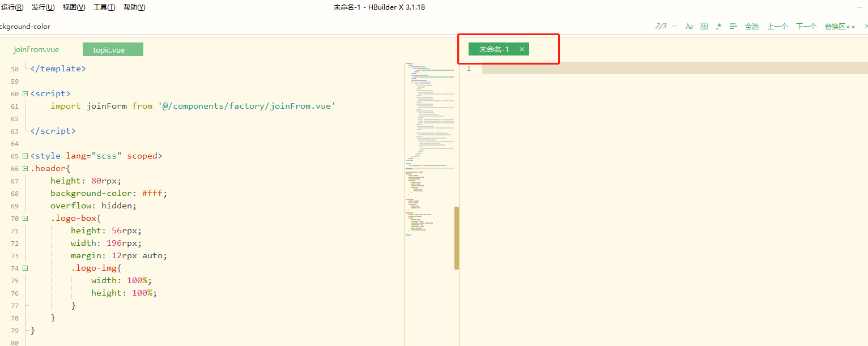The height and width of the screenshot is (346, 868).
Task: Open the 帮助(Y) menu
Action: coord(134,7)
